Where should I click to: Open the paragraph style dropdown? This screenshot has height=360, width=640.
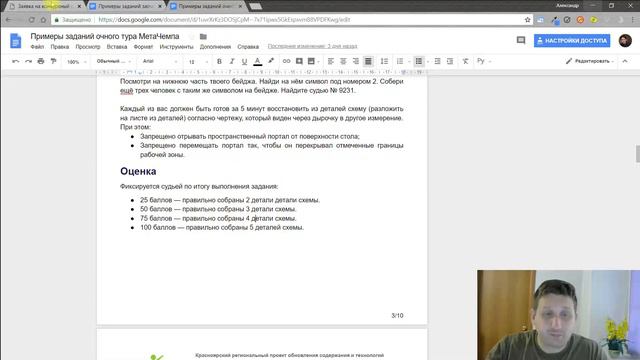(x=113, y=61)
